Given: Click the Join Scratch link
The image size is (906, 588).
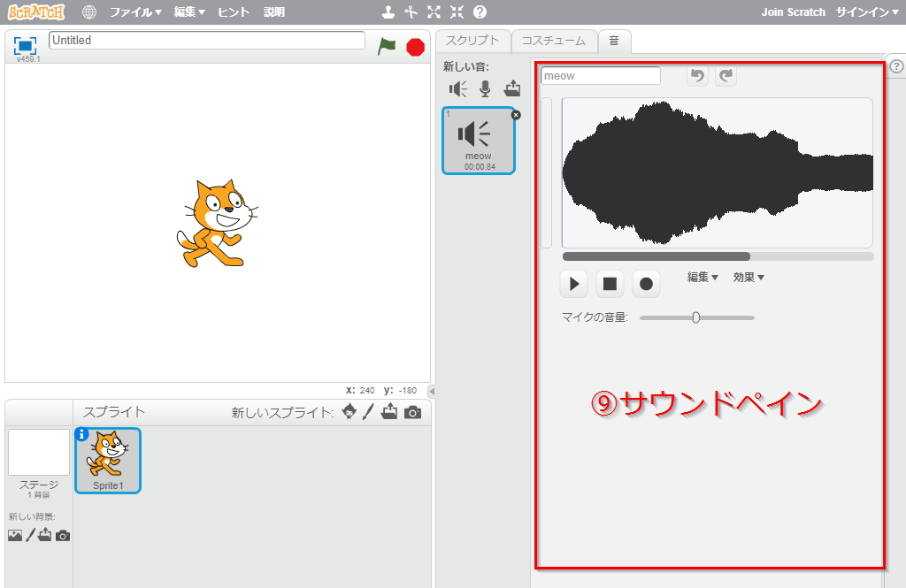Looking at the screenshot, I should pos(793,11).
